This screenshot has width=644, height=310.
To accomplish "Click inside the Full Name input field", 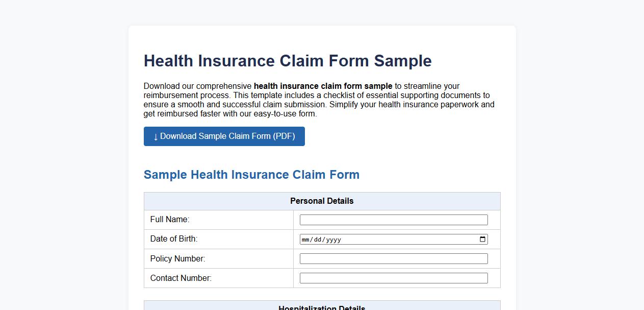I will click(x=393, y=219).
